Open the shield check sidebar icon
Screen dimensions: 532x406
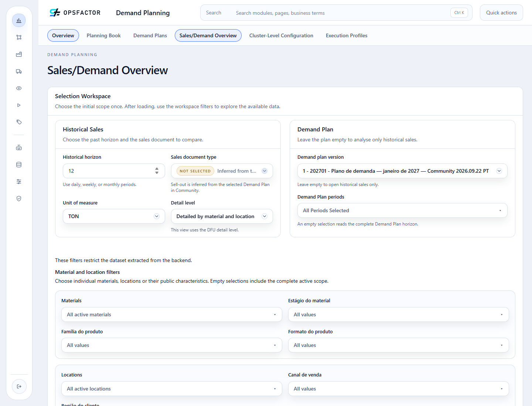coord(19,199)
